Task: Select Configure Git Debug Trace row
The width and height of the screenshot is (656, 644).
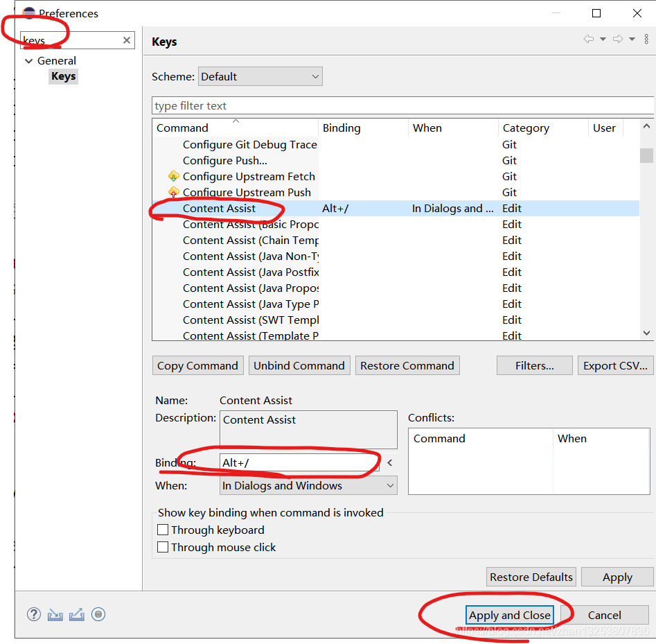Action: pyautogui.click(x=396, y=145)
